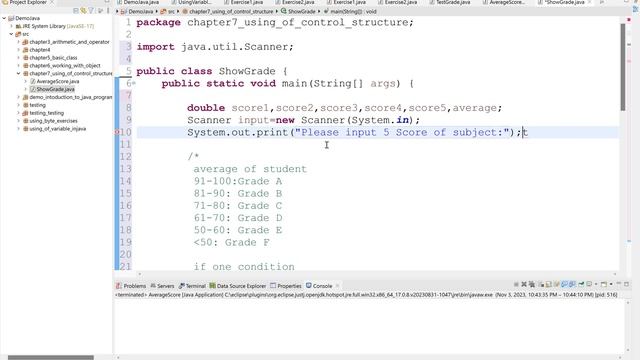Image resolution: width=640 pixels, height=360 pixels.
Task: Switch to DemoJava.java editor tab
Action: [x=141, y=2]
